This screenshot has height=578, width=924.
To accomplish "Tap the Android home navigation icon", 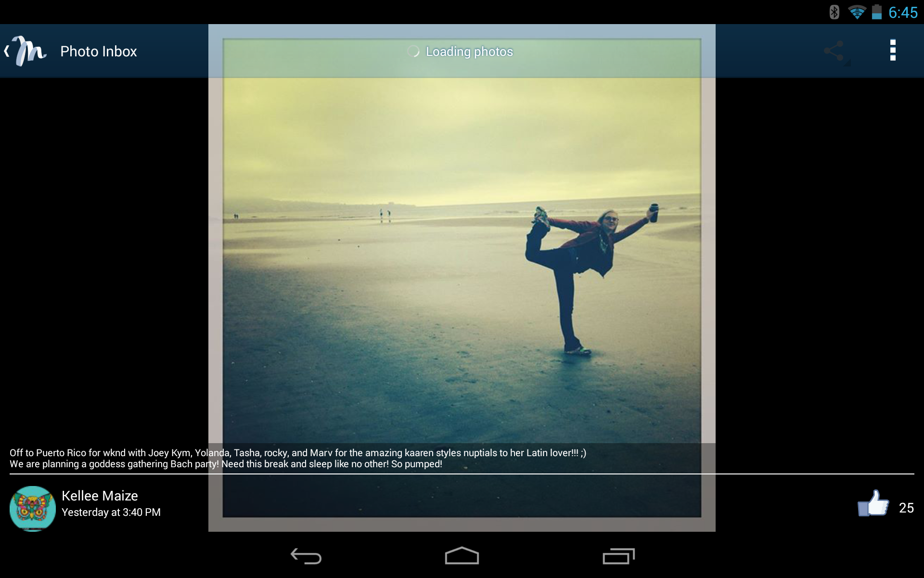I will point(461,556).
